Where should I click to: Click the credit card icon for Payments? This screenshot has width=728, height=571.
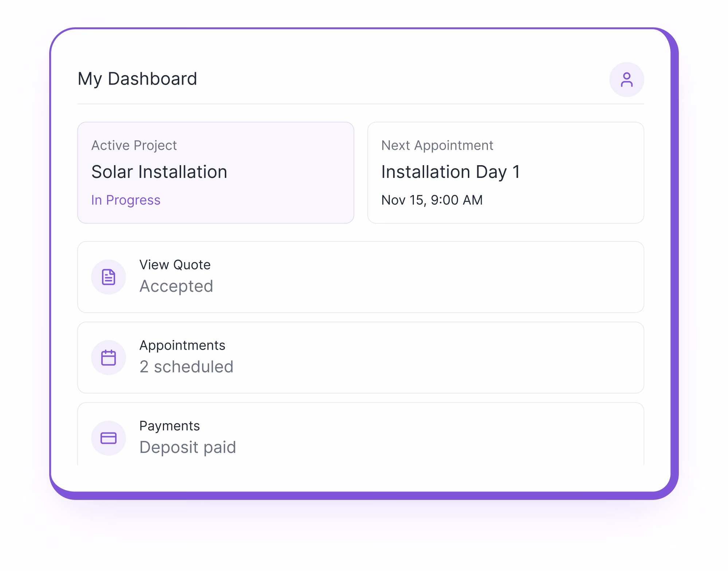109,438
